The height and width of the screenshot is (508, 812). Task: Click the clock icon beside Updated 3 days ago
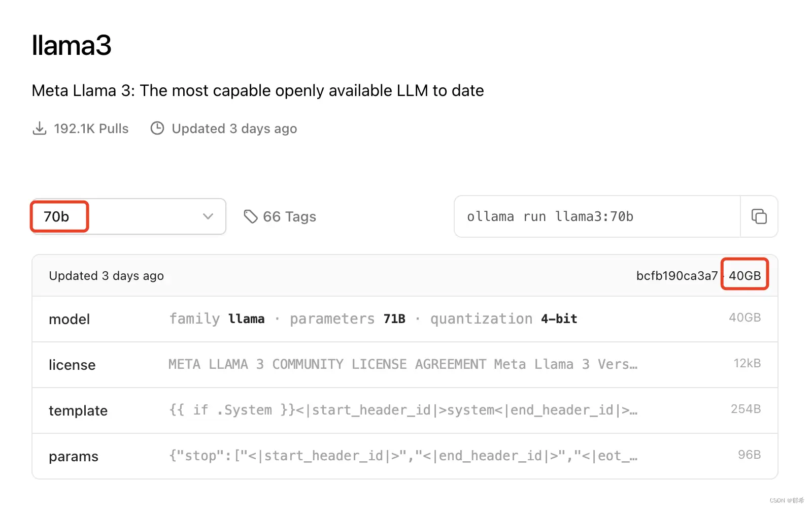click(157, 129)
